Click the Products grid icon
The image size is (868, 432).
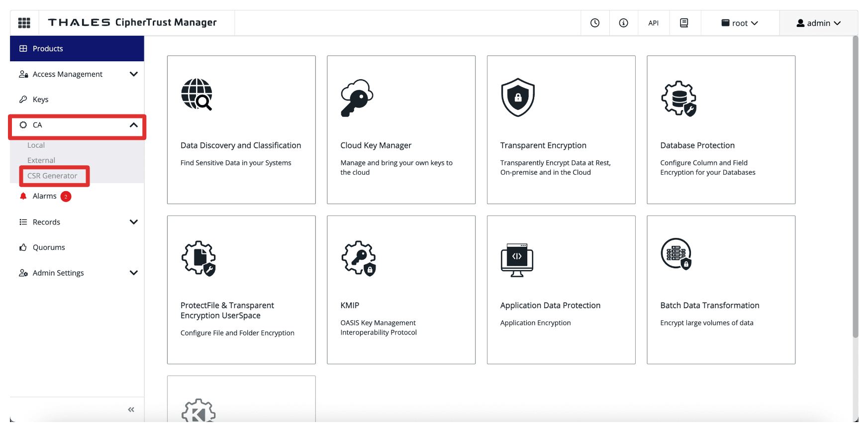coord(23,48)
